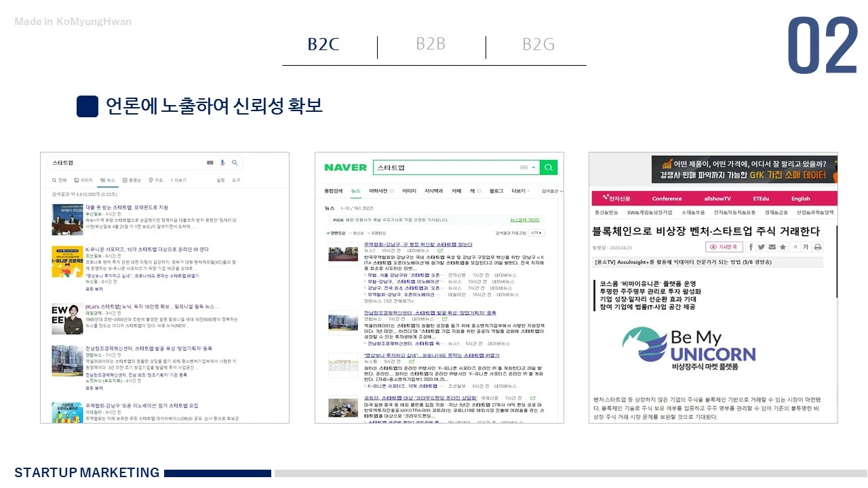Switch to the B2B tab

click(x=431, y=43)
